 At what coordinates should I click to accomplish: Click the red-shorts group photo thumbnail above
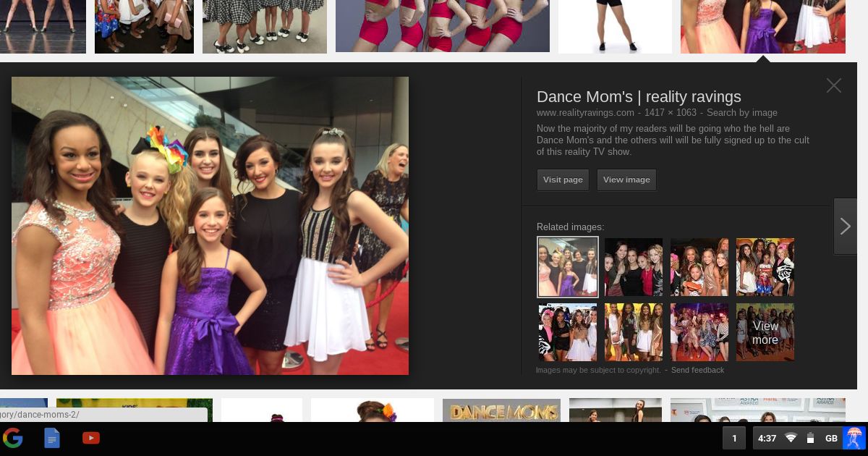pyautogui.click(x=442, y=26)
